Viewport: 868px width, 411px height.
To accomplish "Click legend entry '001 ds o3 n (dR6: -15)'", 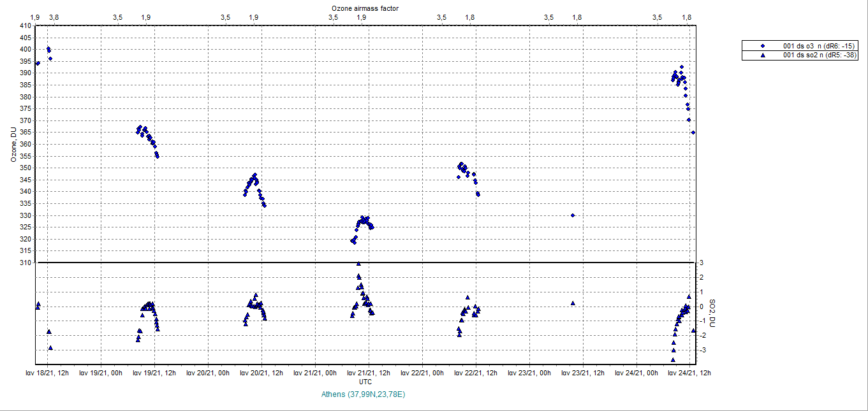I will pos(818,46).
